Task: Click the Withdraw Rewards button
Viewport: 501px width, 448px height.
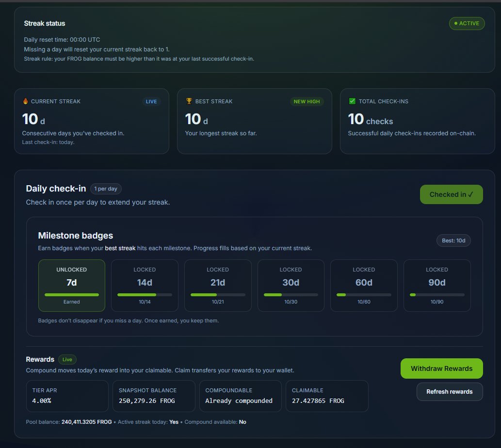Action: (x=441, y=368)
